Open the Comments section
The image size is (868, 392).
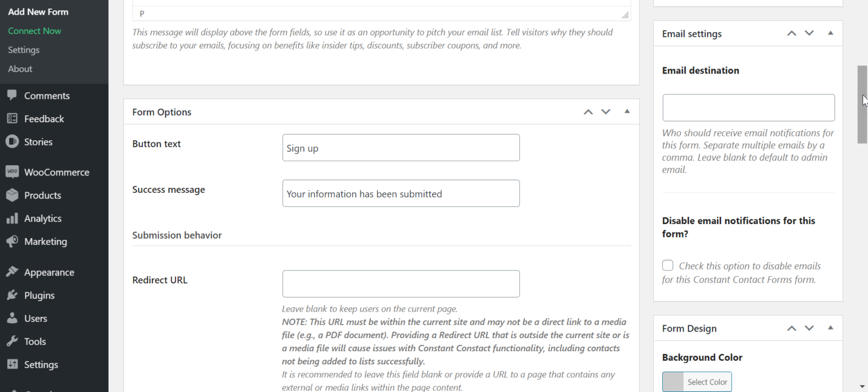(47, 95)
